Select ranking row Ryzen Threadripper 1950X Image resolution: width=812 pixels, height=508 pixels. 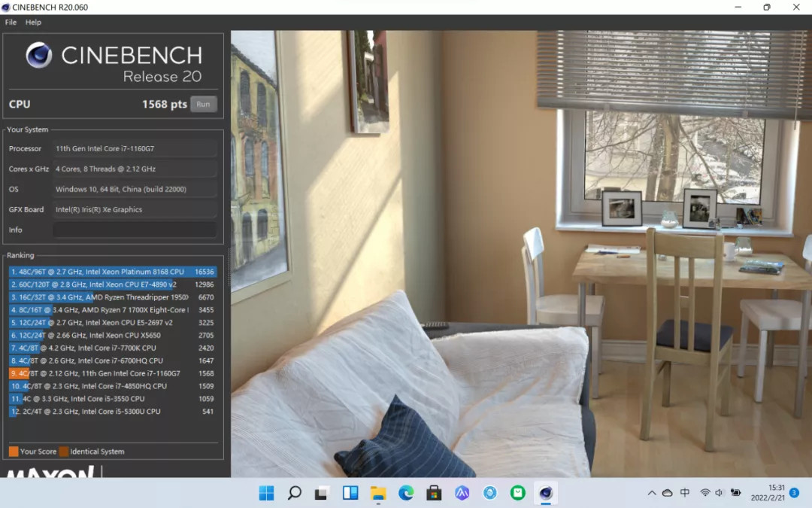click(x=112, y=297)
